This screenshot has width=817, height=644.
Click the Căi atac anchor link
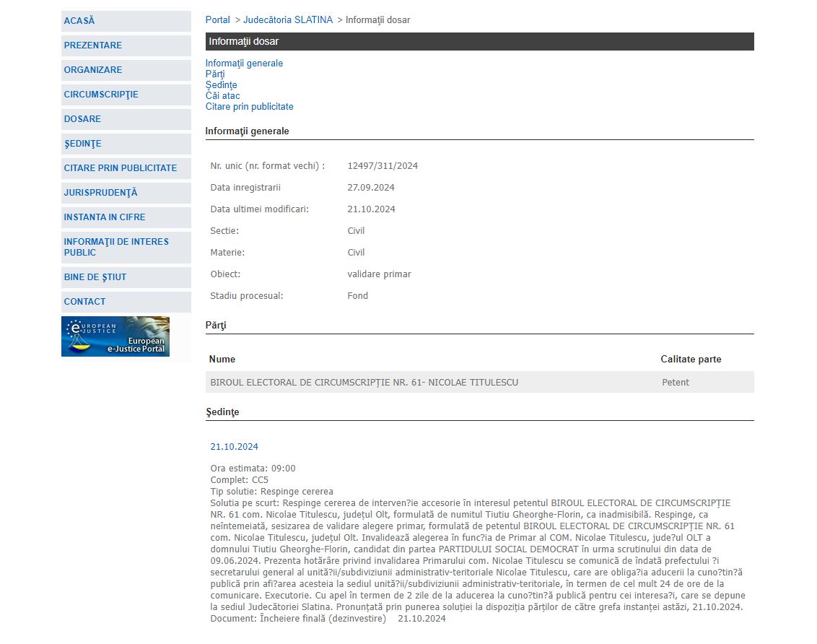tap(222, 96)
